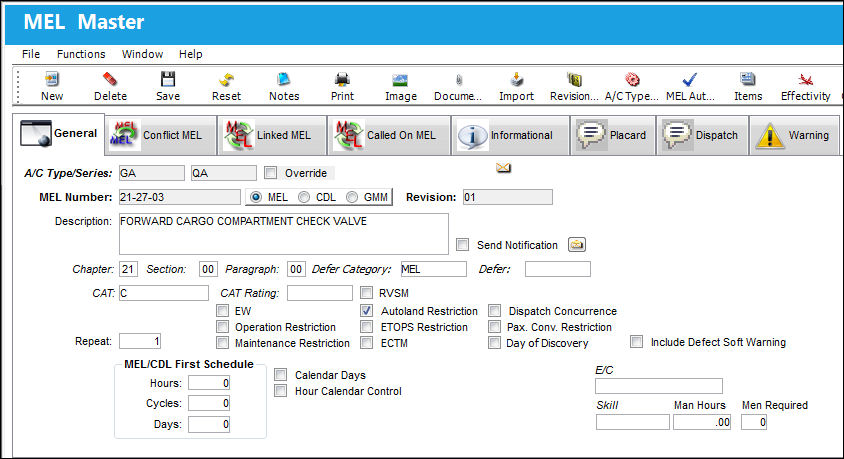Click the empty Defer field

pos(558,269)
